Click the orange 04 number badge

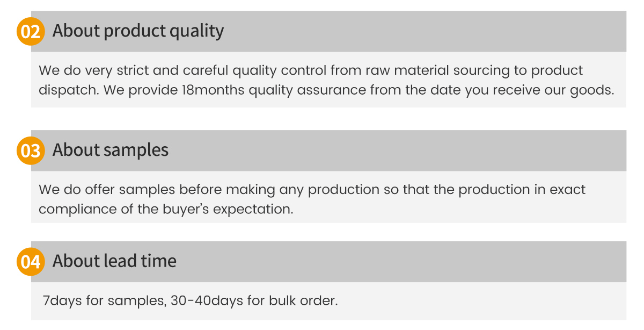click(x=31, y=262)
